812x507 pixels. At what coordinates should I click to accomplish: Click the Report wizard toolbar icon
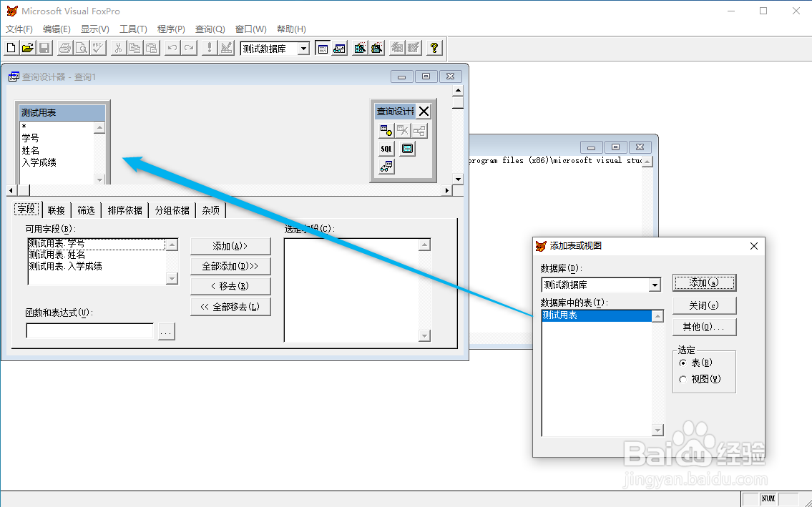click(x=376, y=48)
